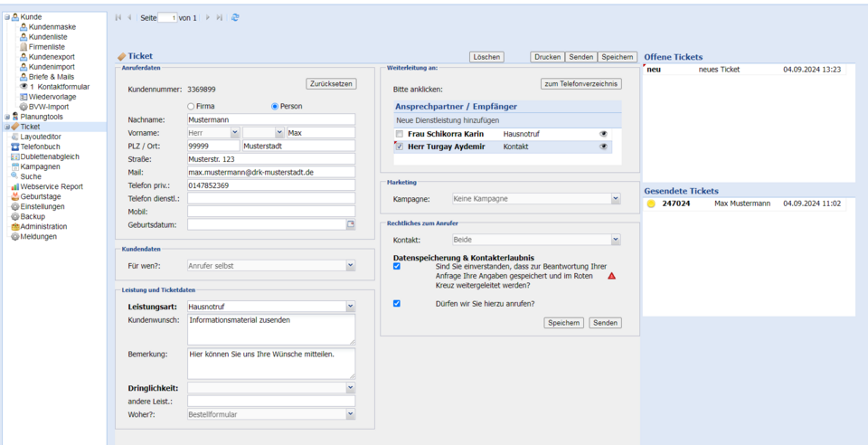Click the top Senden button
This screenshot has height=445, width=868.
(x=580, y=57)
